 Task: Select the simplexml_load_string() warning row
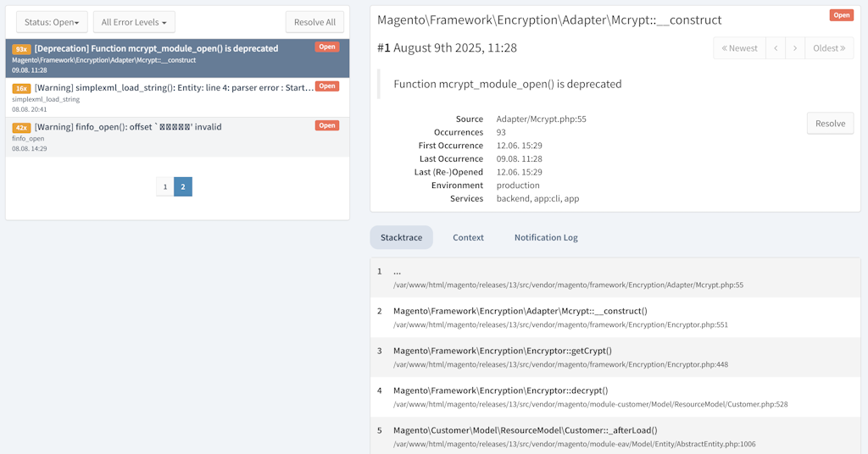click(177, 97)
